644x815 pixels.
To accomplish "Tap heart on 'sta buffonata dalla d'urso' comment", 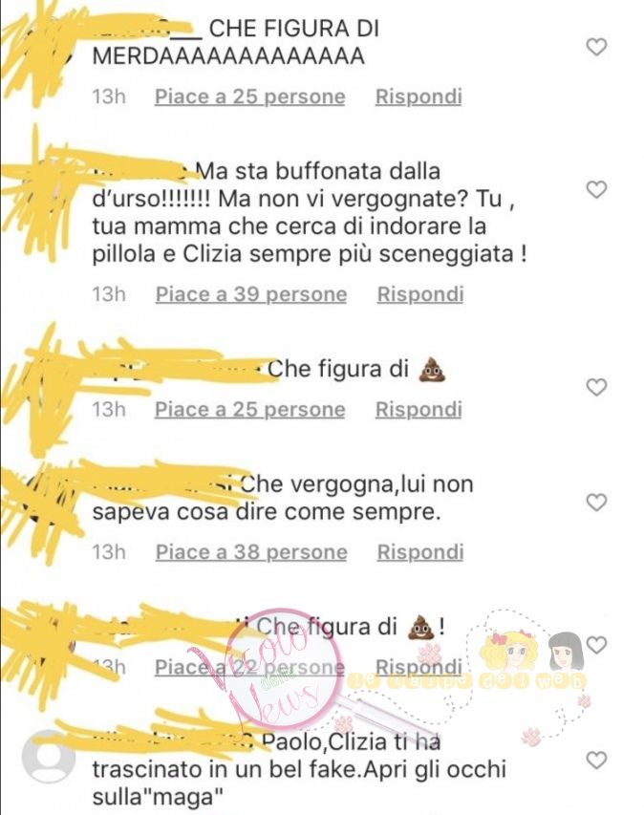I will (x=596, y=190).
